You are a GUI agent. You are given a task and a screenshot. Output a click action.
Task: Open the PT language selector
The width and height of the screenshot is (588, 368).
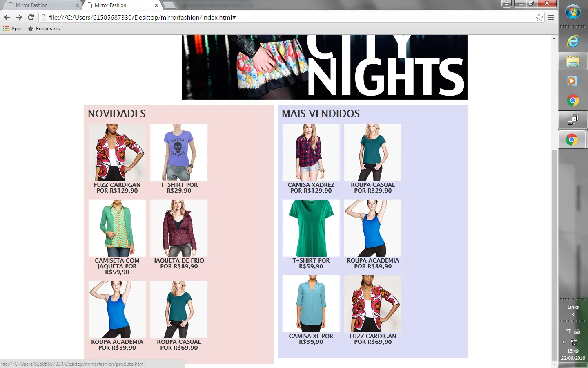568,331
